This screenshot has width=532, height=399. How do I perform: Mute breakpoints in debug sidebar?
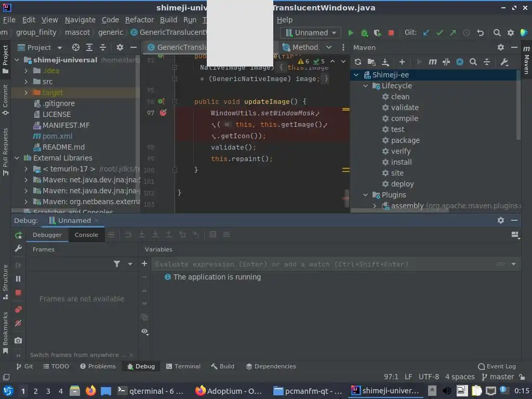tap(18, 323)
